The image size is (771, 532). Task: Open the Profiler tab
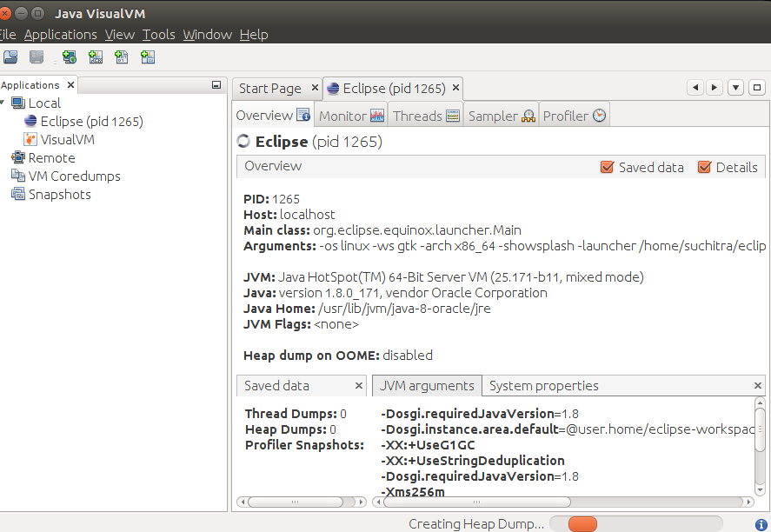[574, 116]
